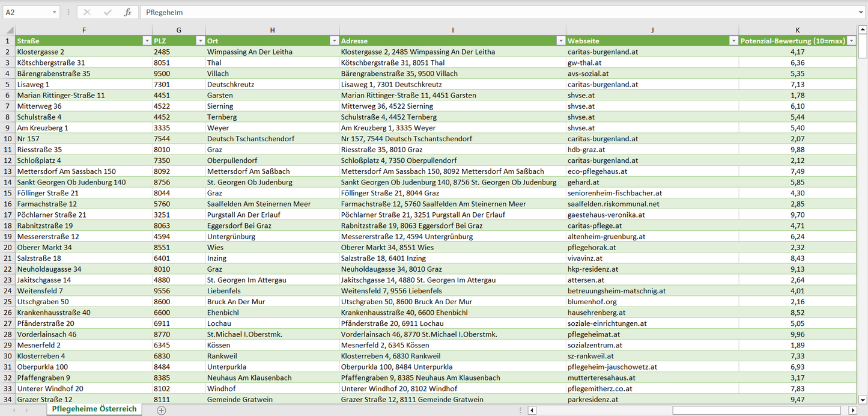Select the Pflegeheime Österreich sheet tab
Screen dimensions: 868x416
(x=93, y=408)
